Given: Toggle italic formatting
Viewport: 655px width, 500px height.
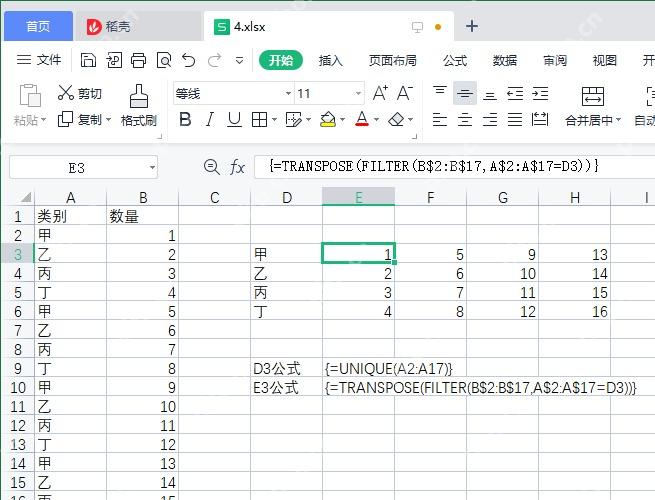Looking at the screenshot, I should click(210, 120).
